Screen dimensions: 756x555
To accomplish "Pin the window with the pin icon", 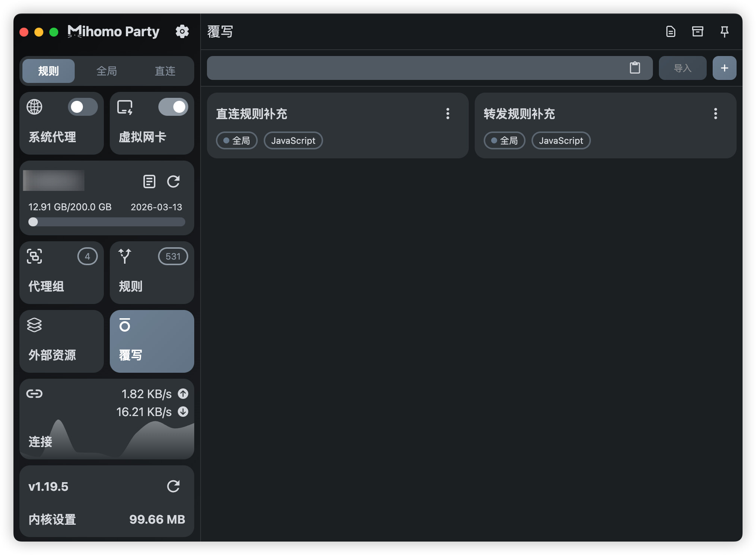I will 724,31.
